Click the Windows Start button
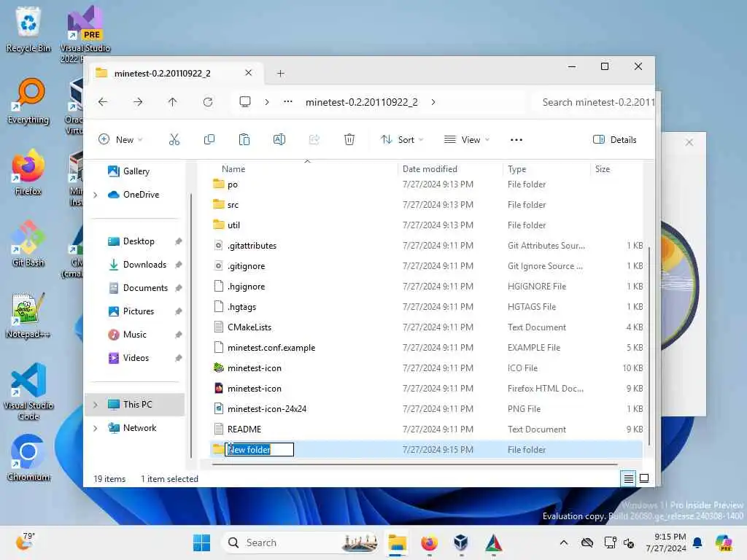The width and height of the screenshot is (747, 560). coord(201,542)
